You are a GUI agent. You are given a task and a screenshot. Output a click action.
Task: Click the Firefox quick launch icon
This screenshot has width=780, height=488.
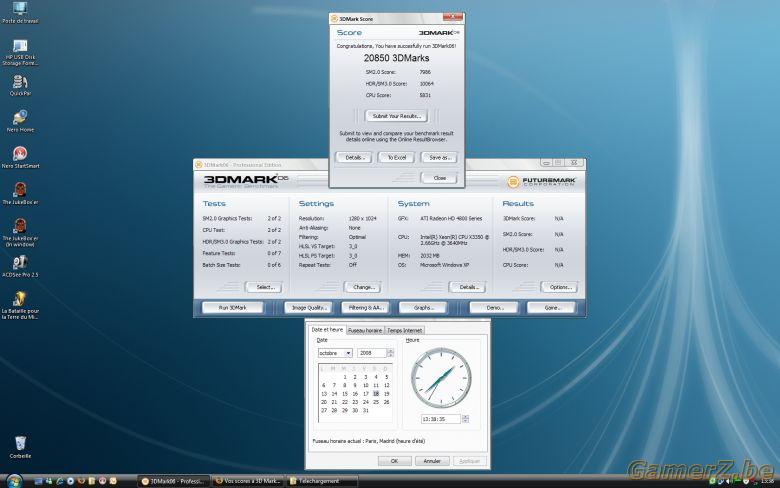pyautogui.click(x=81, y=481)
